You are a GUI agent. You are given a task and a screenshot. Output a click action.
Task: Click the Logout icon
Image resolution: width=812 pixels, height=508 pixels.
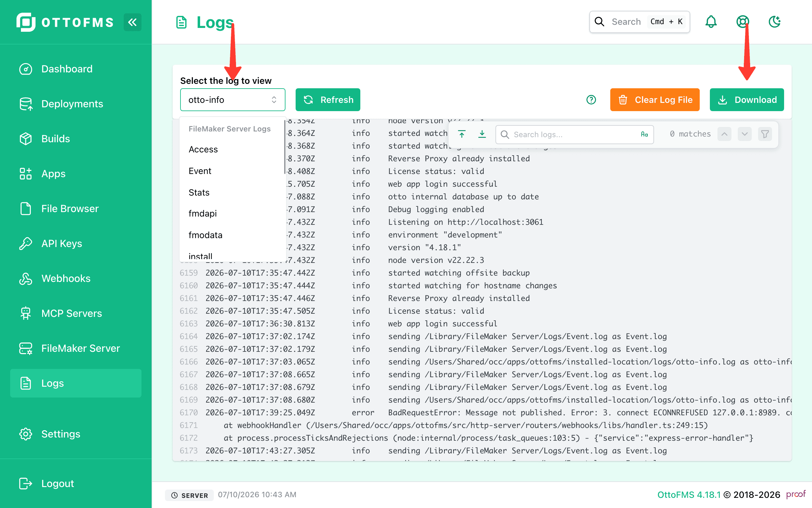click(25, 484)
